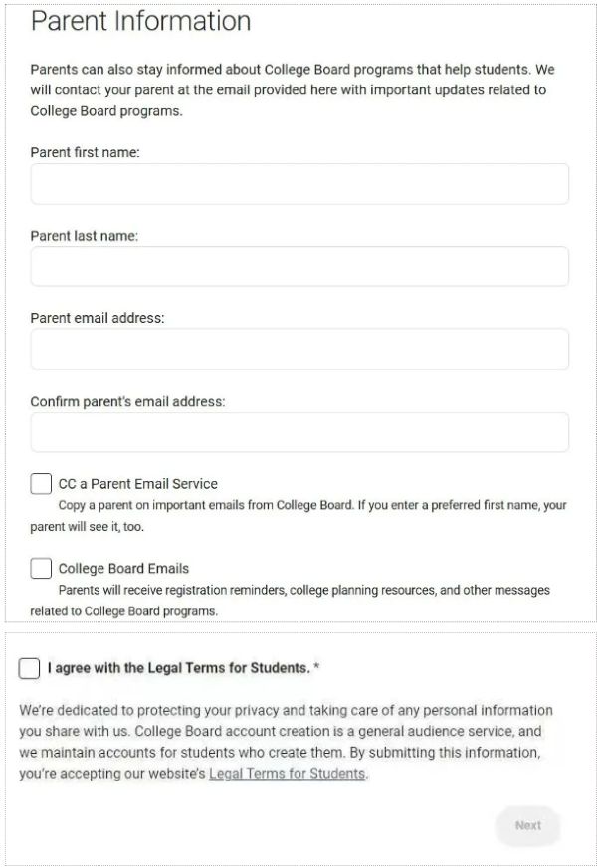Click the Confirm parent's email address field

click(299, 433)
